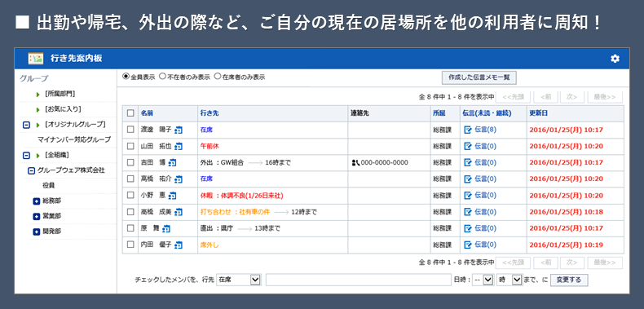Open schedule icon next to 吉田 博
644x309 pixels.
(x=172, y=163)
